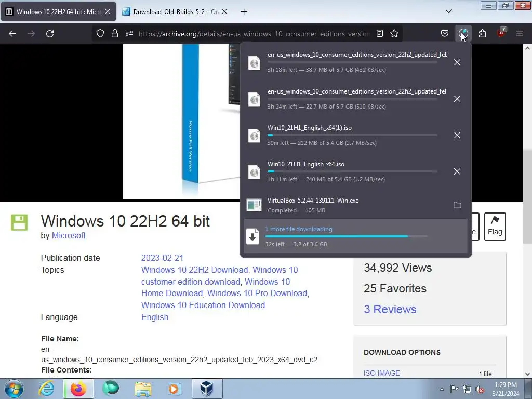Open publication date 2023-02-21 link

[x=162, y=258]
